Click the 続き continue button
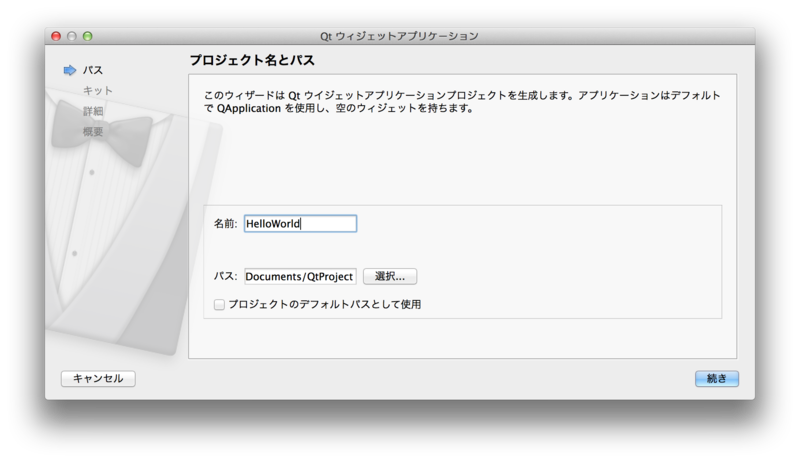This screenshot has width=800, height=462. (716, 378)
